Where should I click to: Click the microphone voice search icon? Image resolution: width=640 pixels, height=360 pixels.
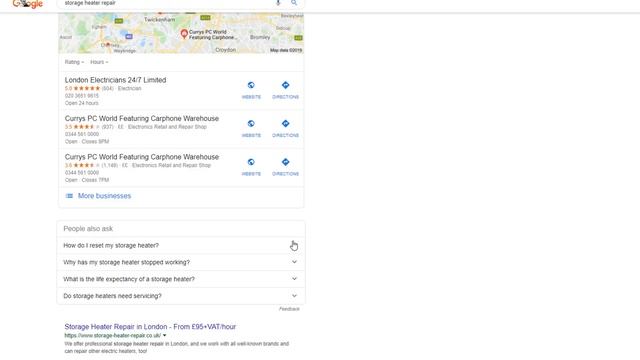pos(278,2)
